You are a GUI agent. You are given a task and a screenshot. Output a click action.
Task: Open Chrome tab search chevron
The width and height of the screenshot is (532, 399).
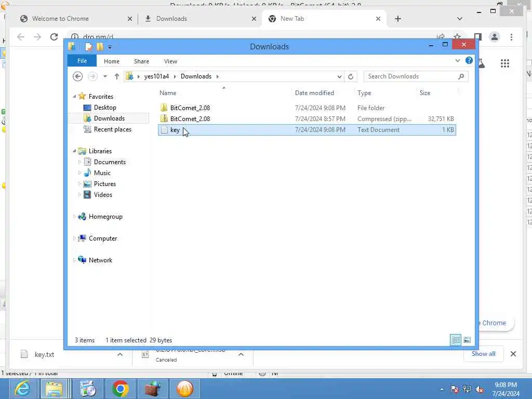tap(459, 19)
